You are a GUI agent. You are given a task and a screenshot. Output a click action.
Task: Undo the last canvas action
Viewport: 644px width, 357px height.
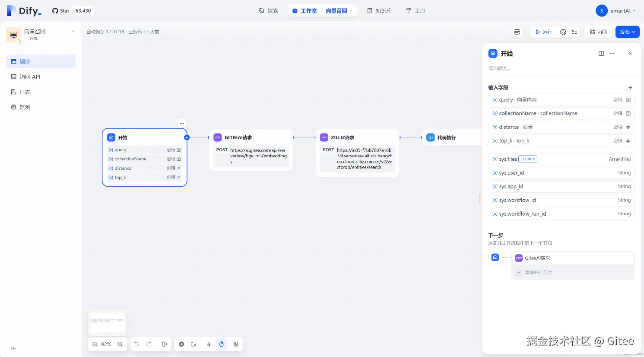[136, 344]
